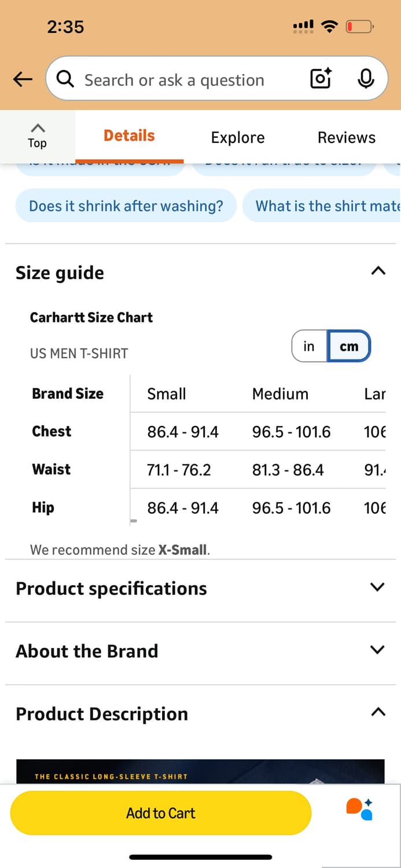Open the Classic Long-Sleeve T-Shirt banner image
This screenshot has width=401, height=868.
[x=200, y=772]
